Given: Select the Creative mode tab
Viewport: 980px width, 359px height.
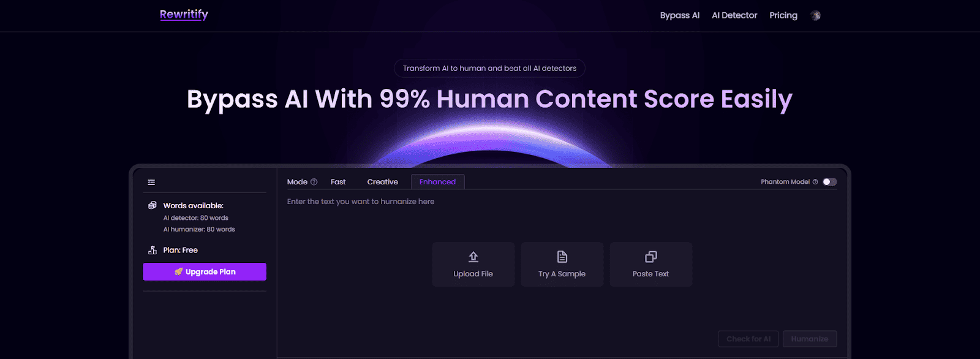Looking at the screenshot, I should [382, 182].
